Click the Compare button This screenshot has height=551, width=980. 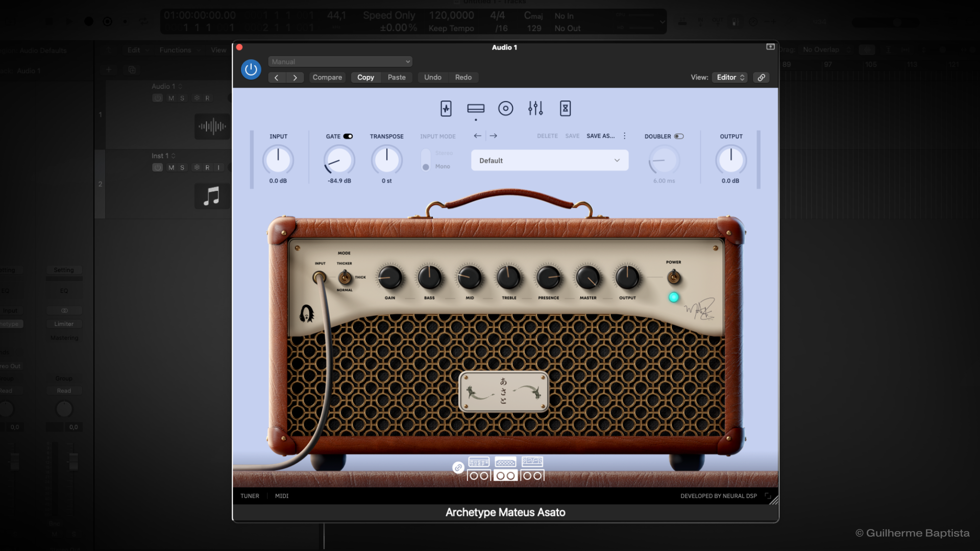click(x=327, y=78)
